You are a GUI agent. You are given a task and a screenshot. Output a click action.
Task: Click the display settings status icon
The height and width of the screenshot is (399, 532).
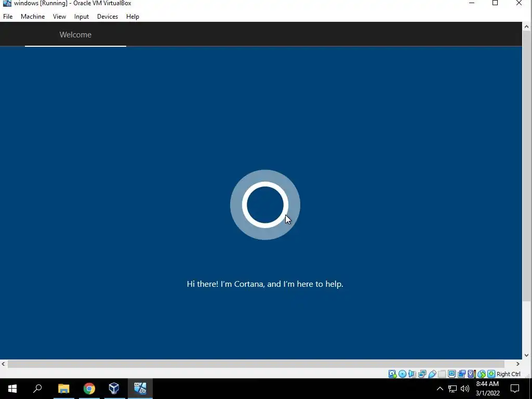pyautogui.click(x=451, y=374)
